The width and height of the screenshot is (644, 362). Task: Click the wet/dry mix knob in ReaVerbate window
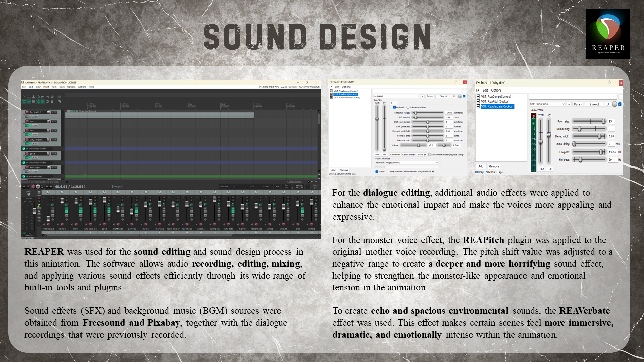tap(614, 104)
